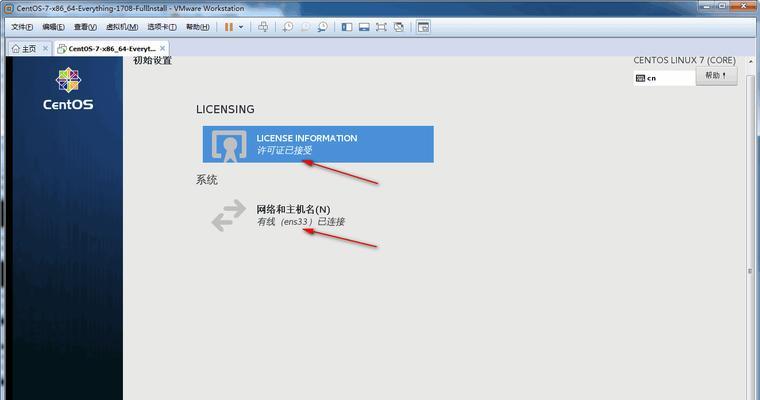
Task: Click the VMware title bar app icon
Action: coord(8,8)
